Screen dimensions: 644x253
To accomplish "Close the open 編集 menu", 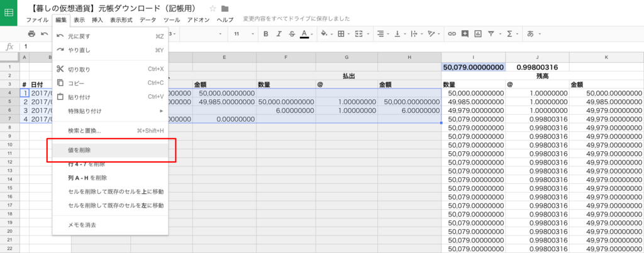I will tap(61, 19).
